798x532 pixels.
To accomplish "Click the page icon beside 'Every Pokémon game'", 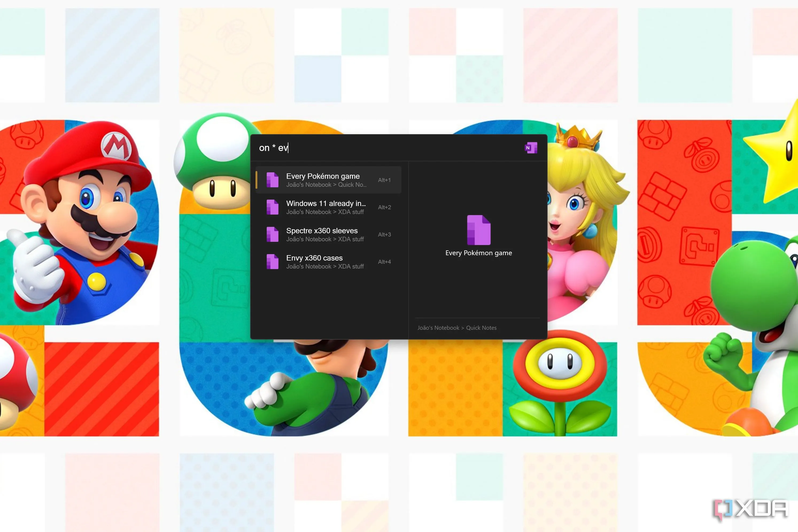I will coord(272,180).
